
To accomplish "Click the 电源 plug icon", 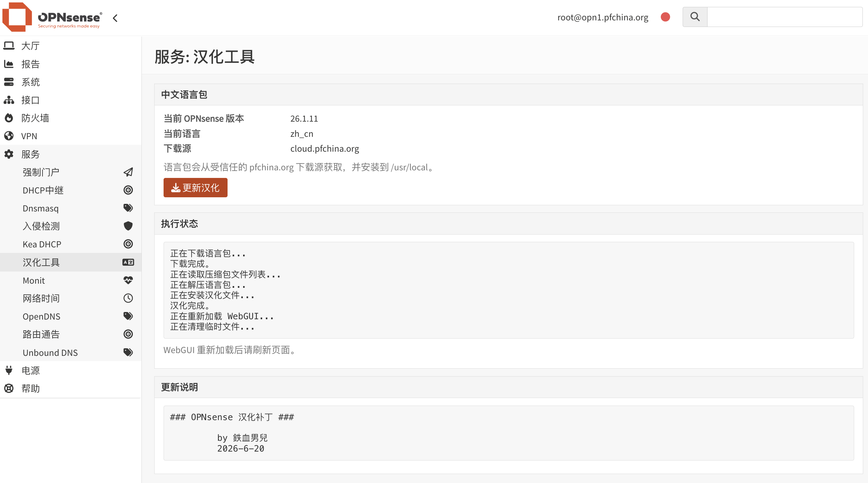I will click(x=9, y=370).
